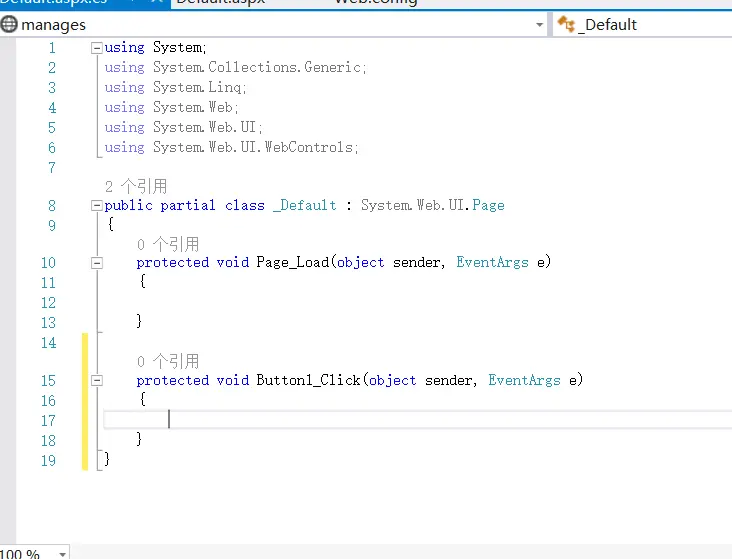Screen dimensions: 732x559
Task: Click line number 12 in the gutter
Action: point(49,303)
